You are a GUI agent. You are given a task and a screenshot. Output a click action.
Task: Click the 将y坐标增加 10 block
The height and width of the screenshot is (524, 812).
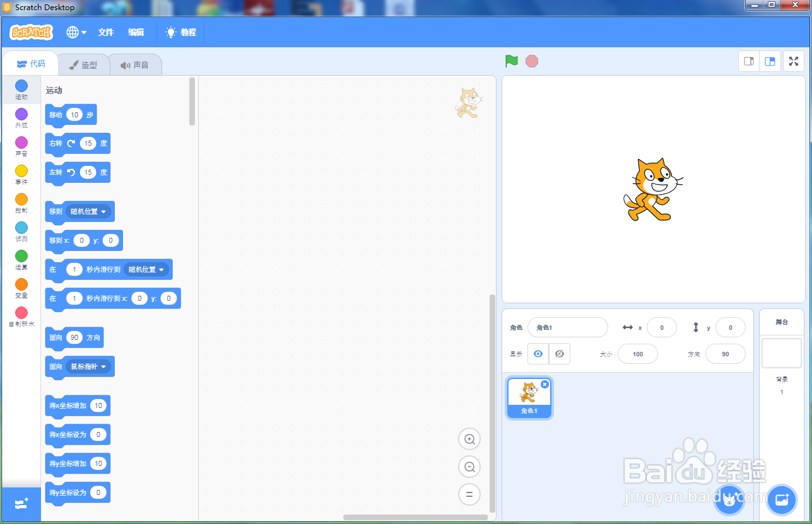78,463
